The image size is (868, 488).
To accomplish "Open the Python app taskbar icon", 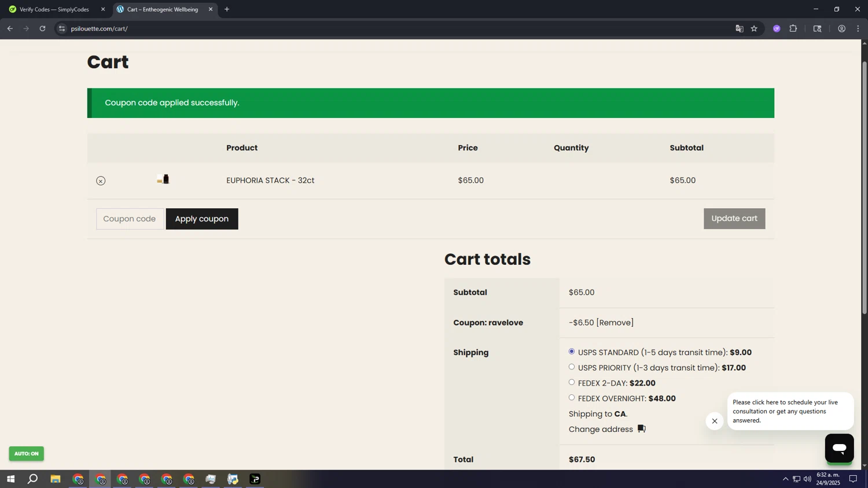I will point(233,479).
